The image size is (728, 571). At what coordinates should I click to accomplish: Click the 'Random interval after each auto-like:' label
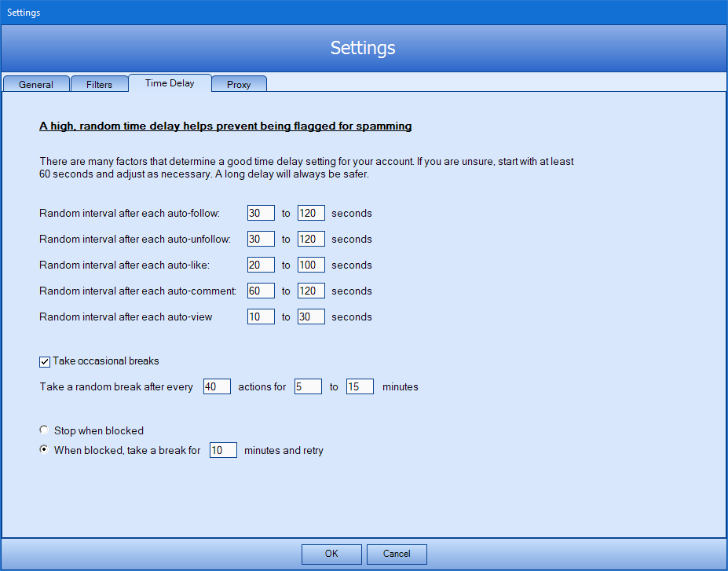pyautogui.click(x=124, y=265)
